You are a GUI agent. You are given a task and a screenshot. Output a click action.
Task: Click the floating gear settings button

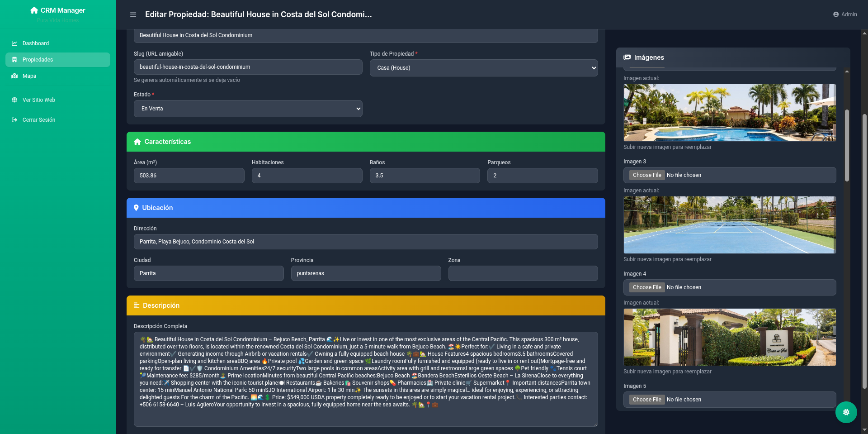pos(846,412)
